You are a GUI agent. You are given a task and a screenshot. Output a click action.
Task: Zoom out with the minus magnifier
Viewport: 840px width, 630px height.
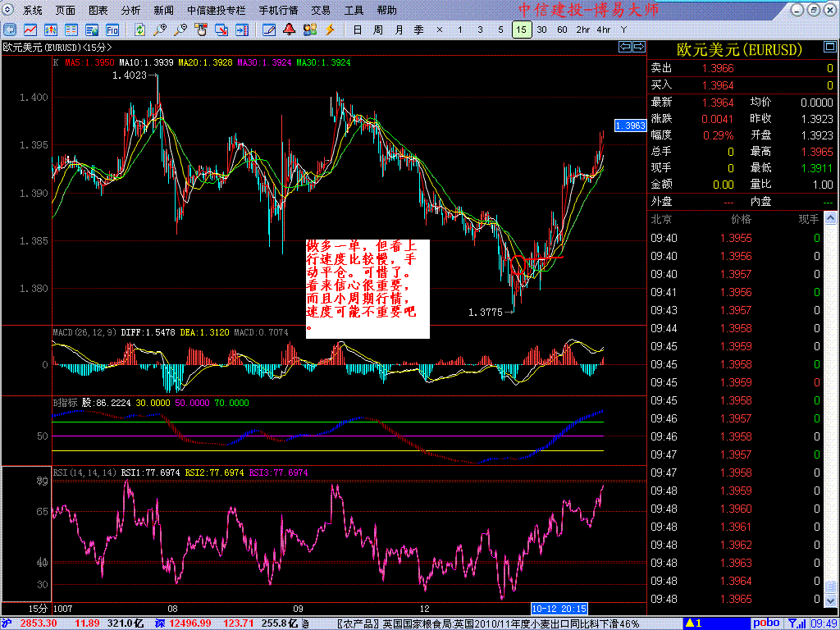point(180,30)
